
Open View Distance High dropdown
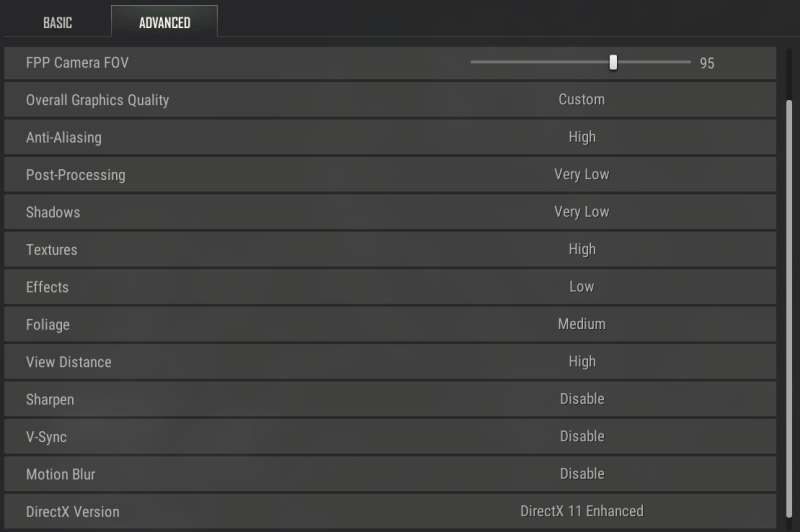[x=581, y=362]
